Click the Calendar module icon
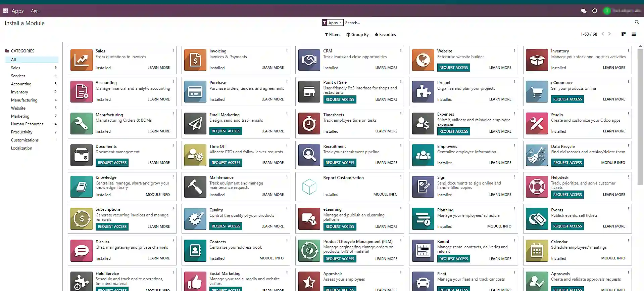Screen dimensions: 644x291 click(x=537, y=250)
